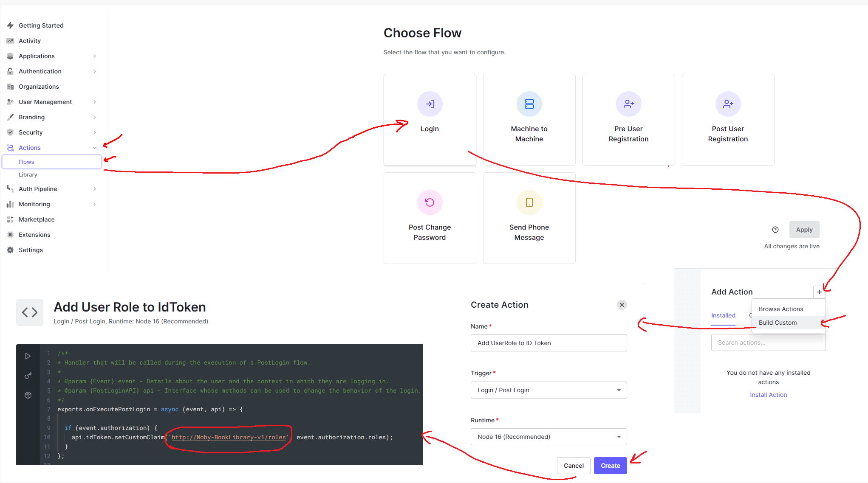The height and width of the screenshot is (483, 868).
Task: Click the Post User Registration flow icon
Action: pyautogui.click(x=727, y=104)
